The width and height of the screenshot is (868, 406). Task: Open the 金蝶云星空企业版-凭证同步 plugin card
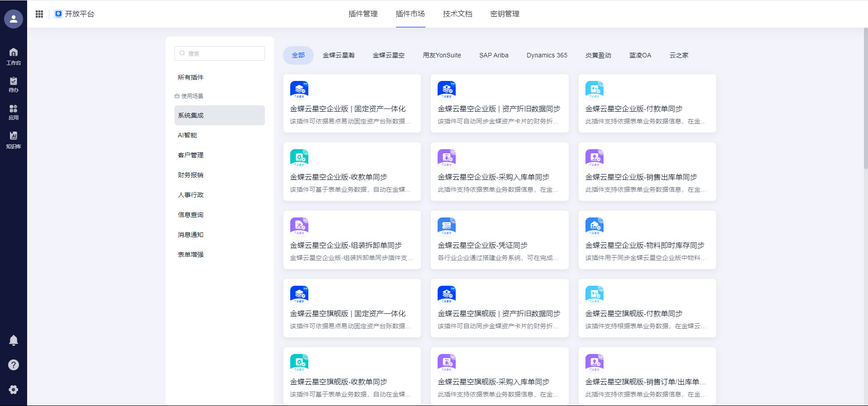point(499,240)
